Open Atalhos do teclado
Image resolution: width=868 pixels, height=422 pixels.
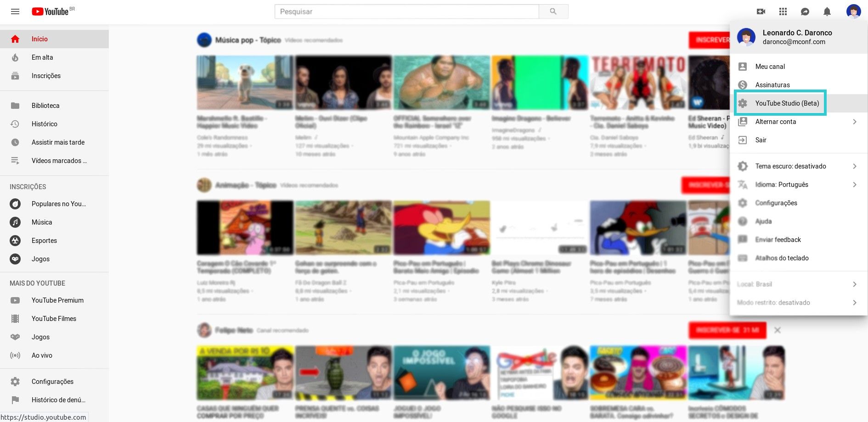[799, 258]
